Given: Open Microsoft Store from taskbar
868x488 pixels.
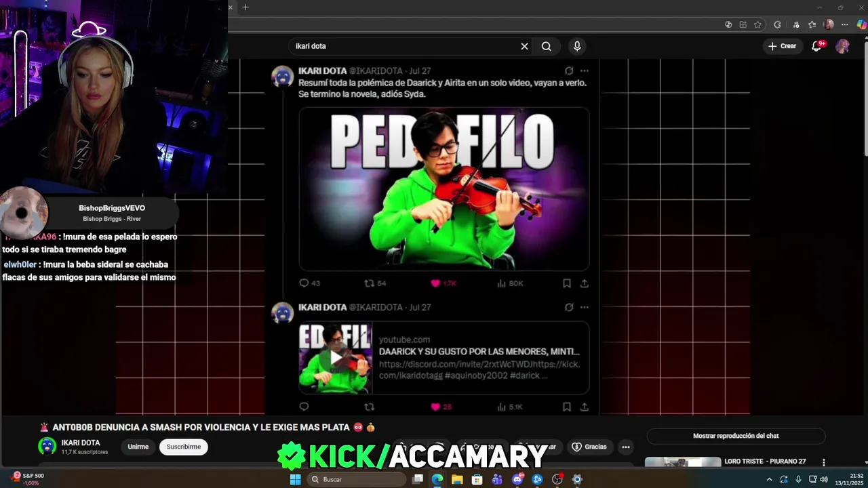Looking at the screenshot, I should tap(477, 479).
